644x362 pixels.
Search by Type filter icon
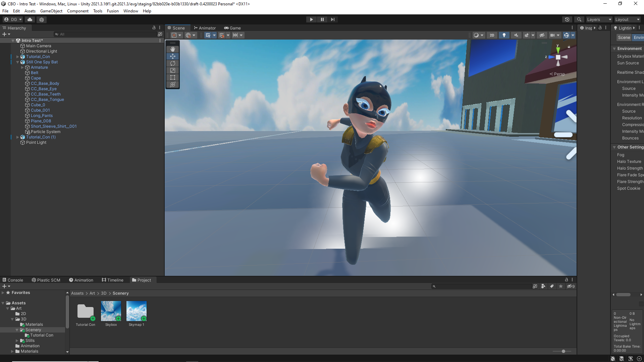coord(543,286)
